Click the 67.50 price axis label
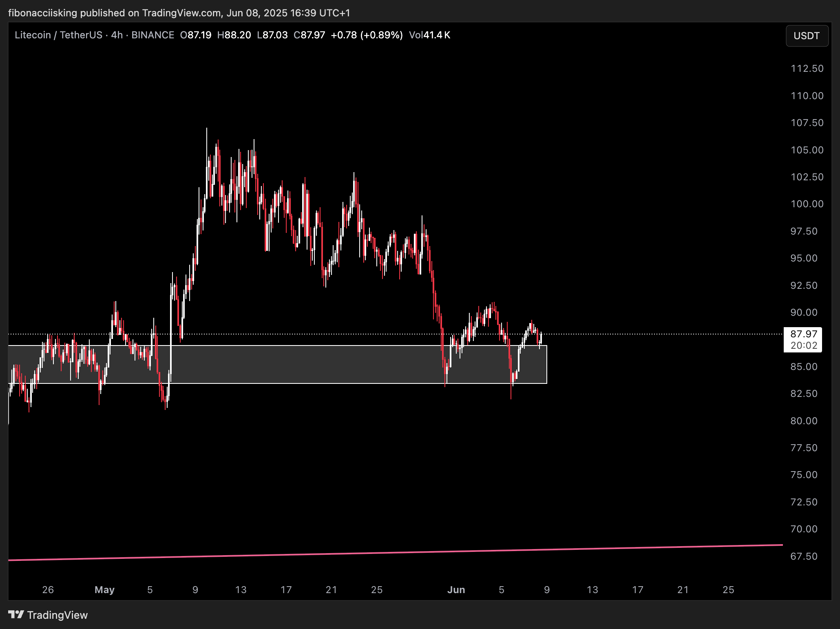 click(x=804, y=556)
